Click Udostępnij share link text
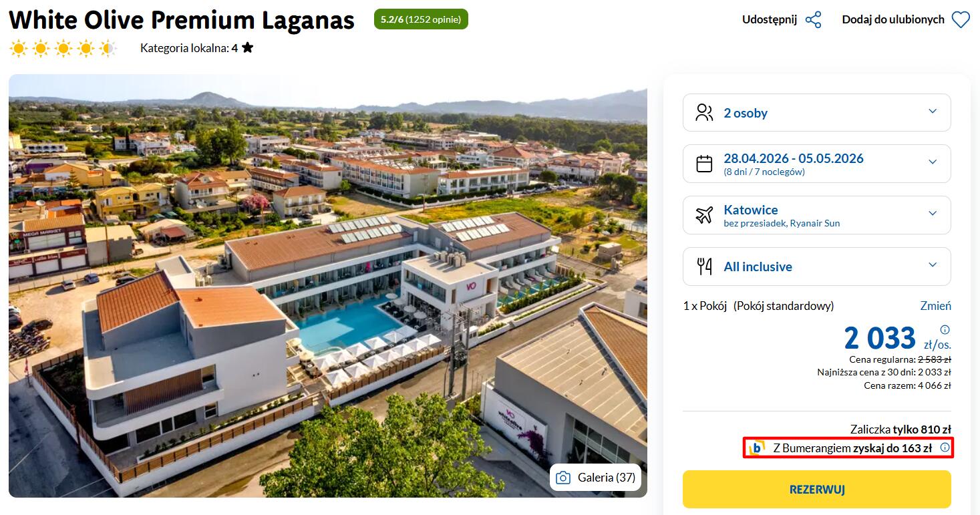Screen dimensions: 980x515 click(770, 20)
